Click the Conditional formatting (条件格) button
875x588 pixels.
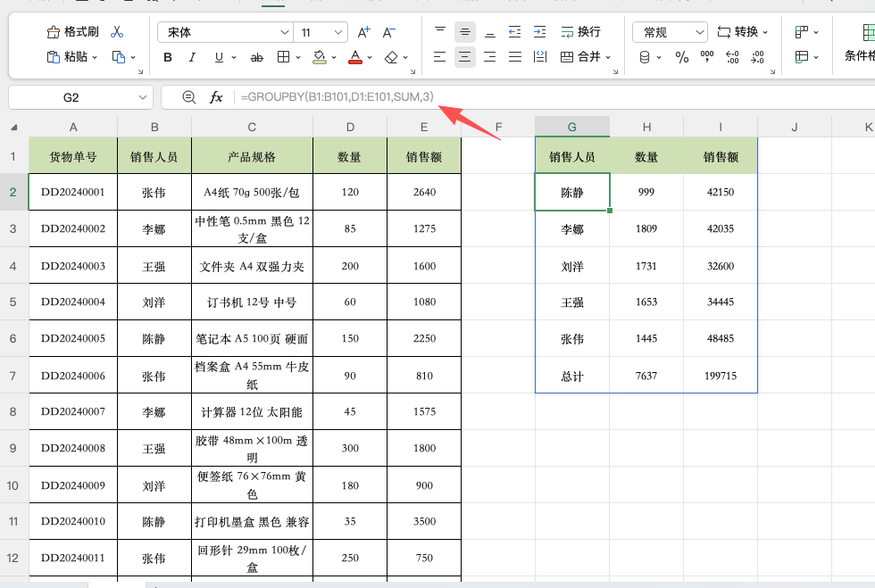tap(861, 43)
